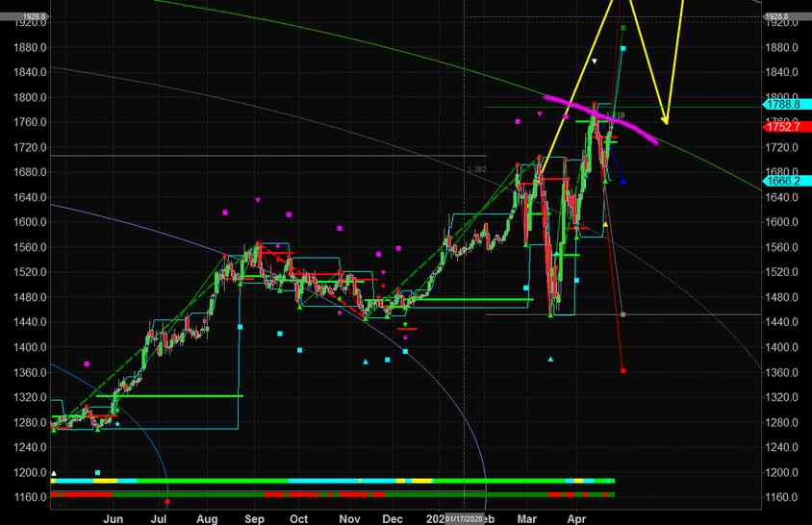Select the long green horizontal line at 1320
Screen dimensions: 812x525
click(x=169, y=395)
